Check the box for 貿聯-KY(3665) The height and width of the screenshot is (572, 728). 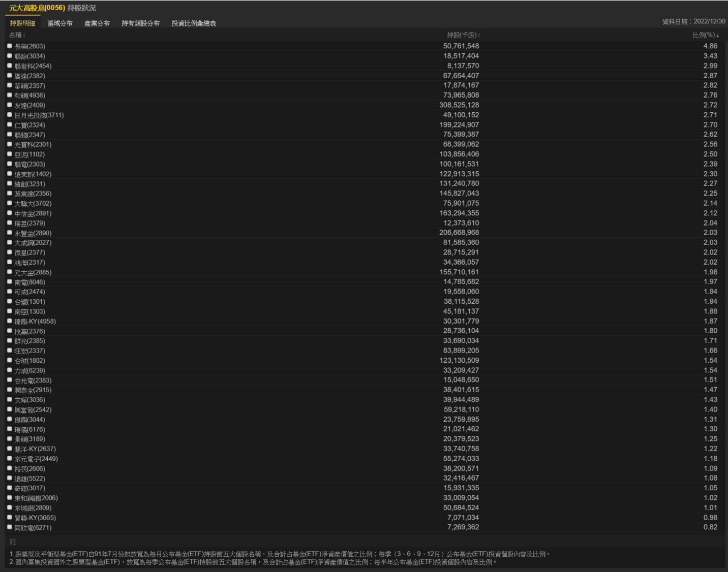point(10,518)
